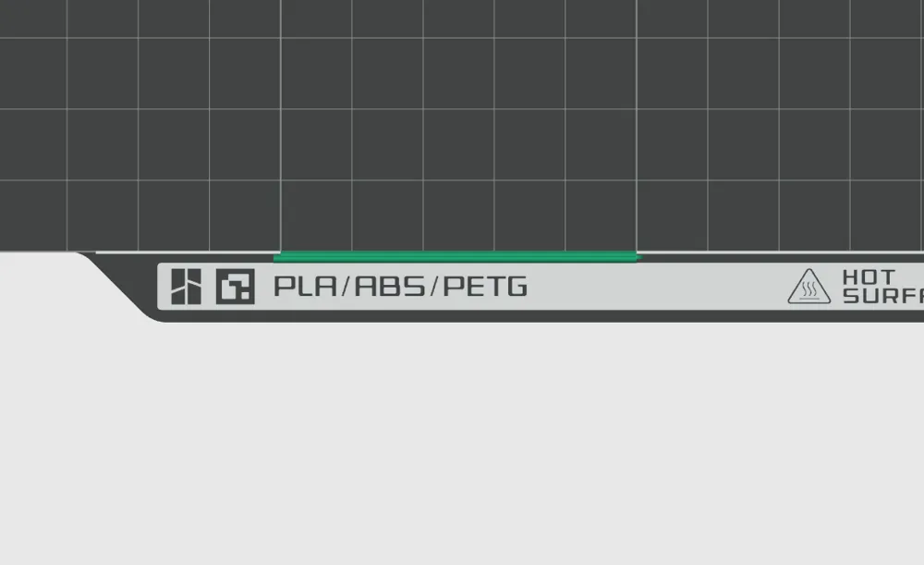Click empty canvas area below the plate

(x=462, y=442)
